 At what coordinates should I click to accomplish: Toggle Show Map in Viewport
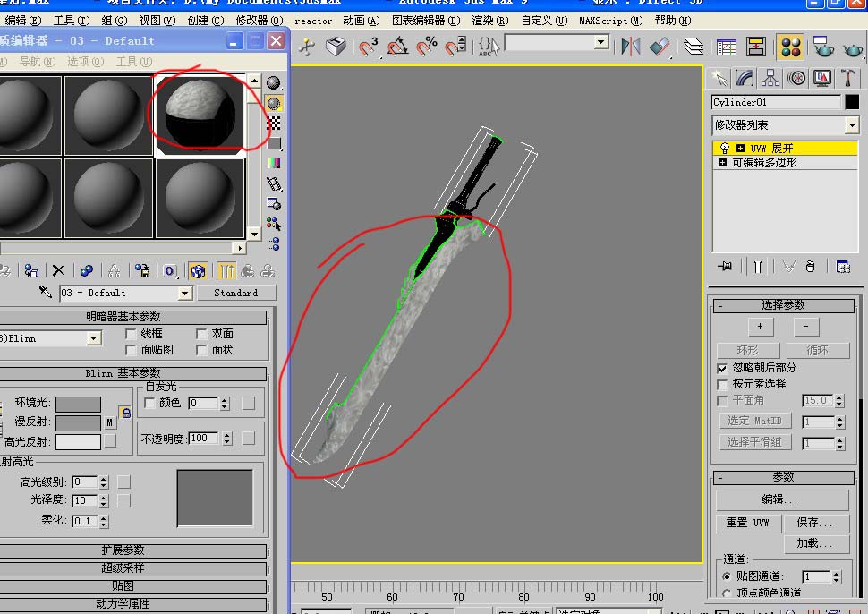pyautogui.click(x=198, y=270)
